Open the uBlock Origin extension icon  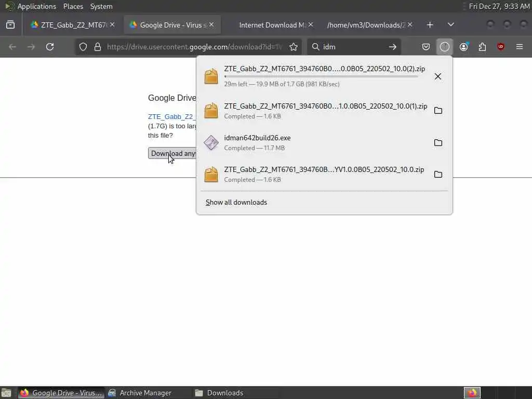pos(501,47)
